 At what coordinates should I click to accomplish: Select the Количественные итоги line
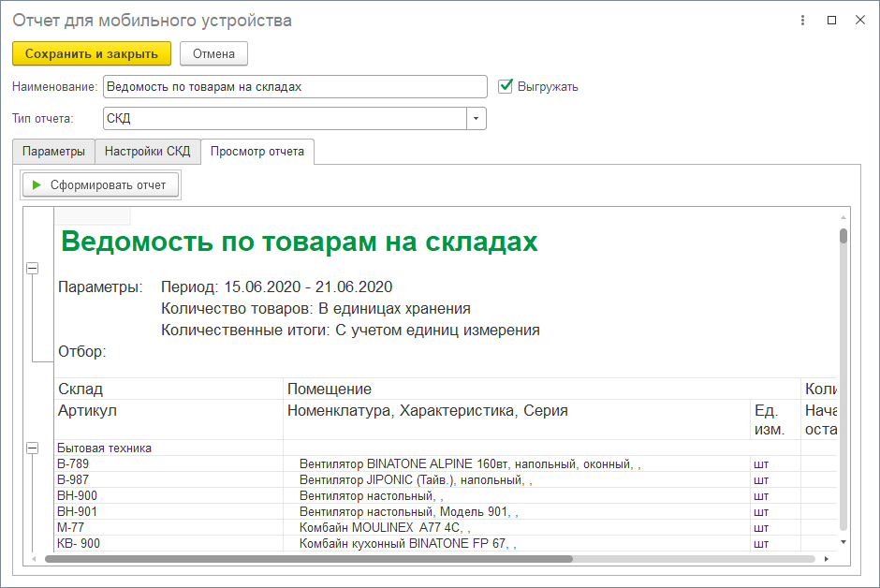(x=350, y=330)
